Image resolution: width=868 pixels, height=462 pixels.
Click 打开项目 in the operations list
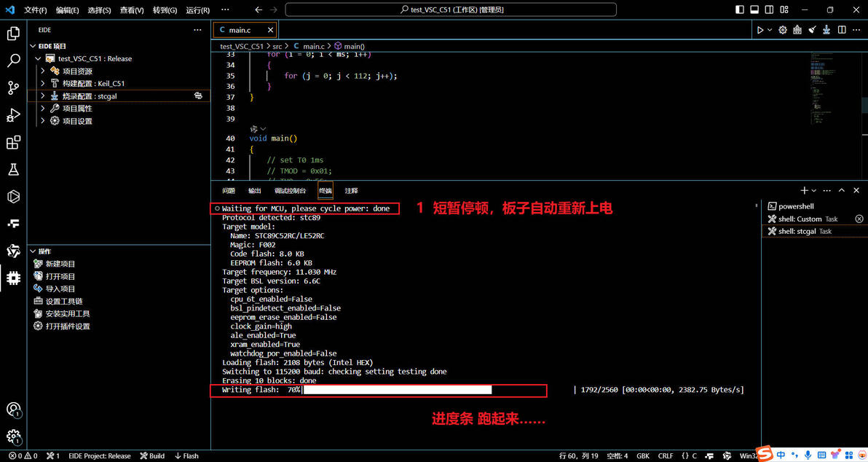click(60, 276)
